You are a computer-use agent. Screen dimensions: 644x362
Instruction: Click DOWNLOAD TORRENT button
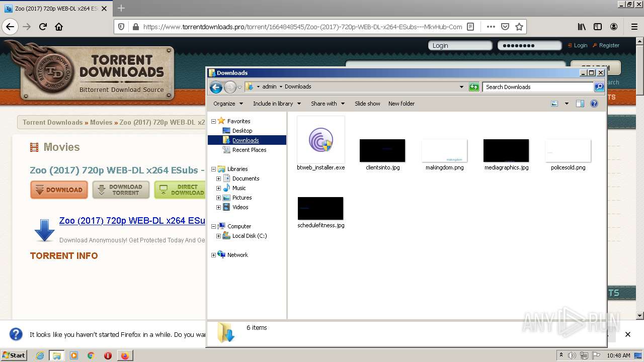[121, 190]
